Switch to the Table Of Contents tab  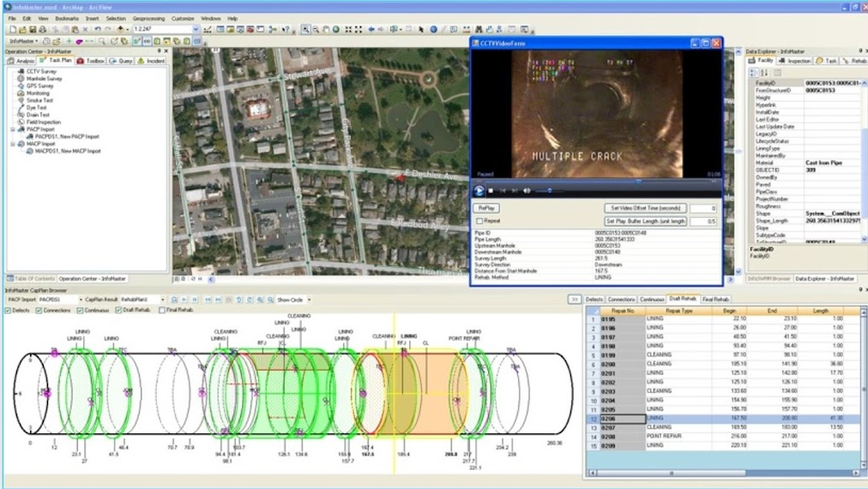pos(31,279)
